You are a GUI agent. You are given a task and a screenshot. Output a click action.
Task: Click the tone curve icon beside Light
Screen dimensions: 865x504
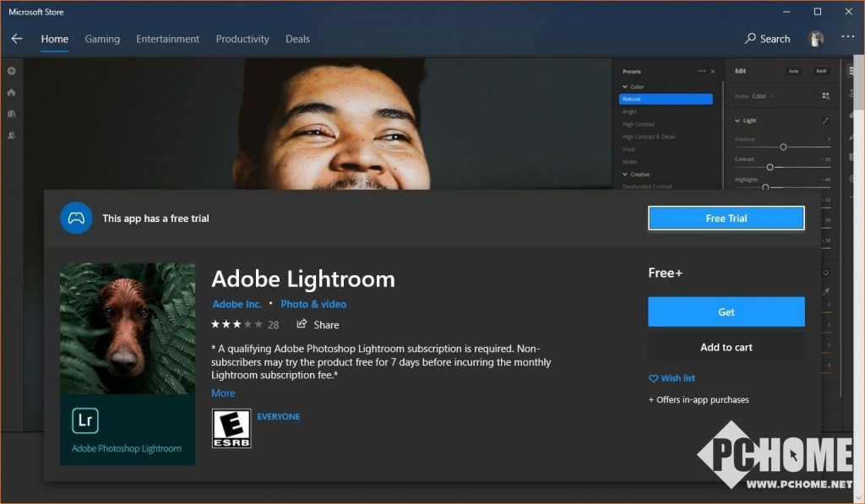825,121
